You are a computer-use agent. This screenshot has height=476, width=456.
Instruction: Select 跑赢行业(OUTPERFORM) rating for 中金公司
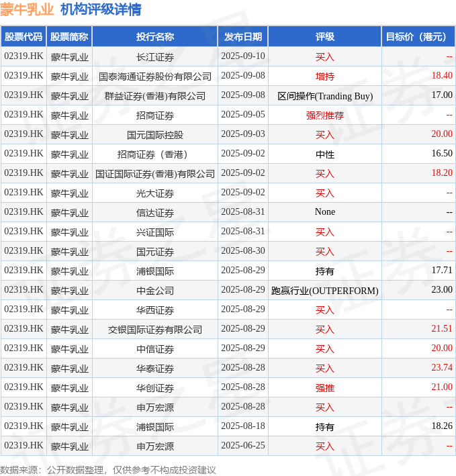[325, 291]
